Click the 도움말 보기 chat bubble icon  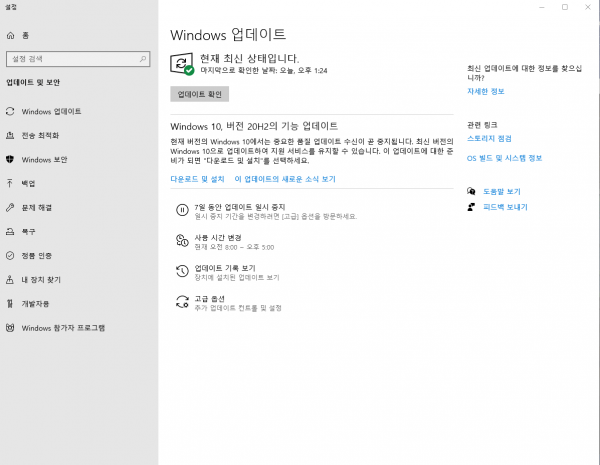click(x=471, y=191)
